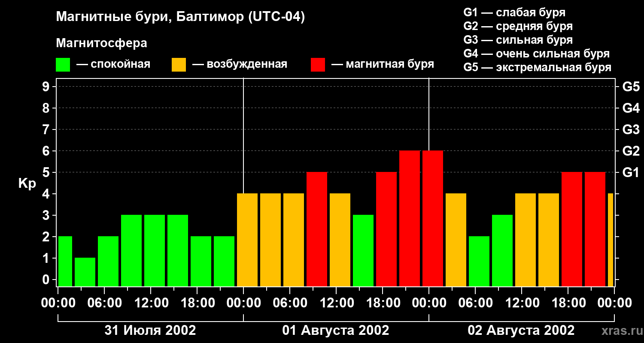
Task: Click the date label "02 Августа 2002"
Action: [x=521, y=331]
